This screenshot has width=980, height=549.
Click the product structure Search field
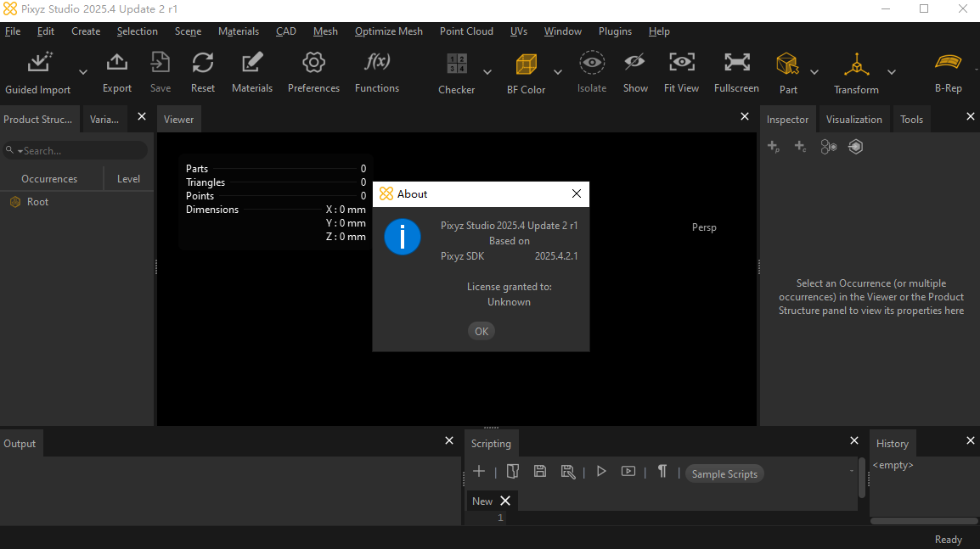coord(75,150)
